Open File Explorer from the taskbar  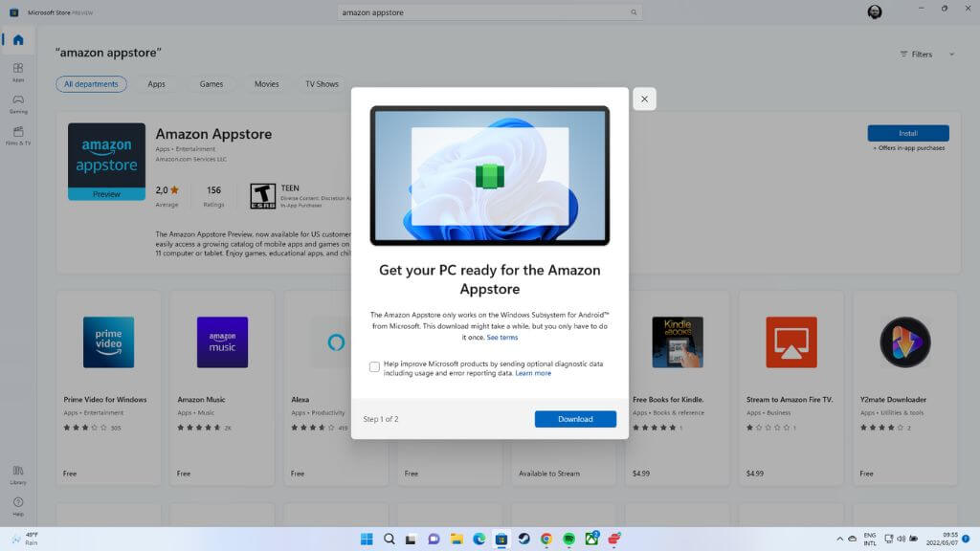(x=457, y=539)
